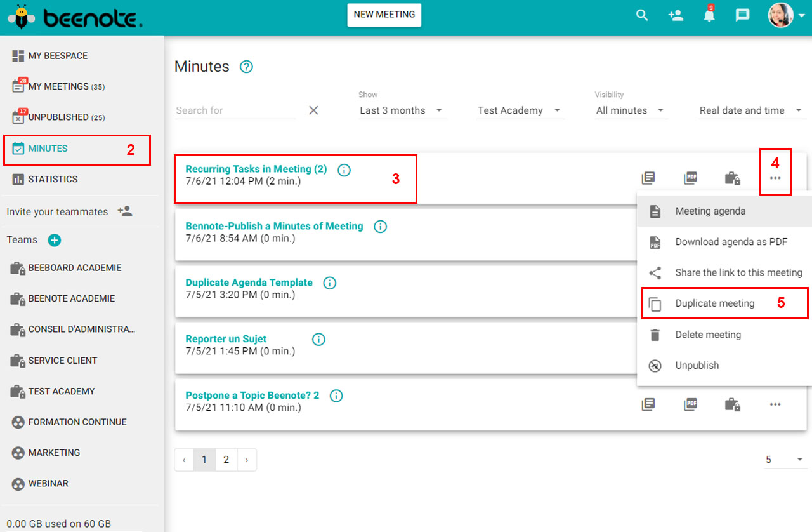Image resolution: width=812 pixels, height=532 pixels.
Task: Open Bennote-Publish a Minutes of Meeting
Action: [274, 226]
